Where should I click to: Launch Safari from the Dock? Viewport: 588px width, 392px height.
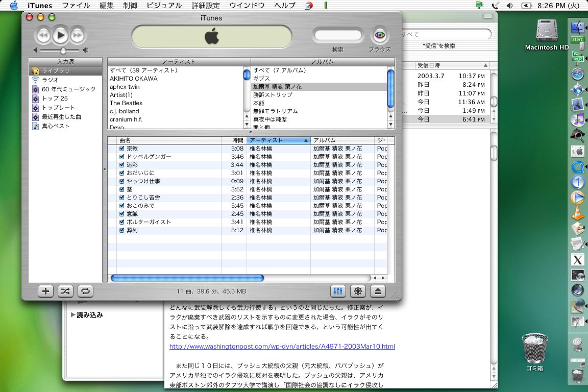[x=577, y=75]
